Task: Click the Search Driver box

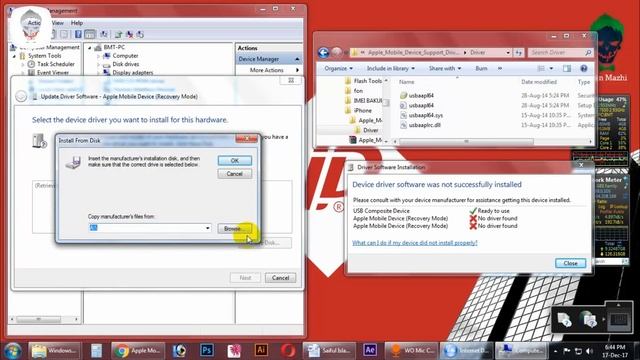Action: pyautogui.click(x=560, y=53)
